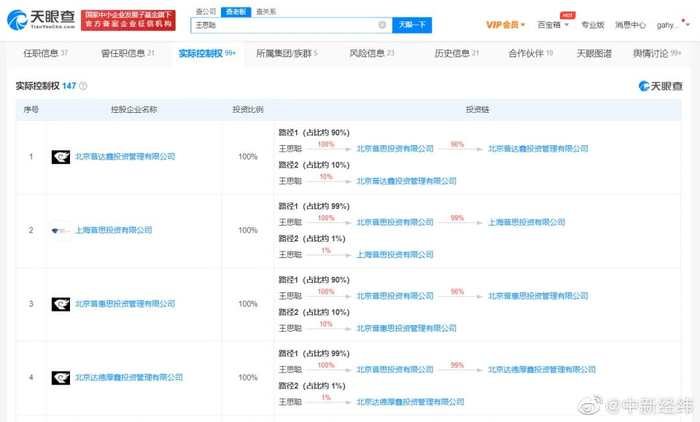Click the red 官方备案企业征信机构 banner
The height and width of the screenshot is (422, 700).
(128, 20)
